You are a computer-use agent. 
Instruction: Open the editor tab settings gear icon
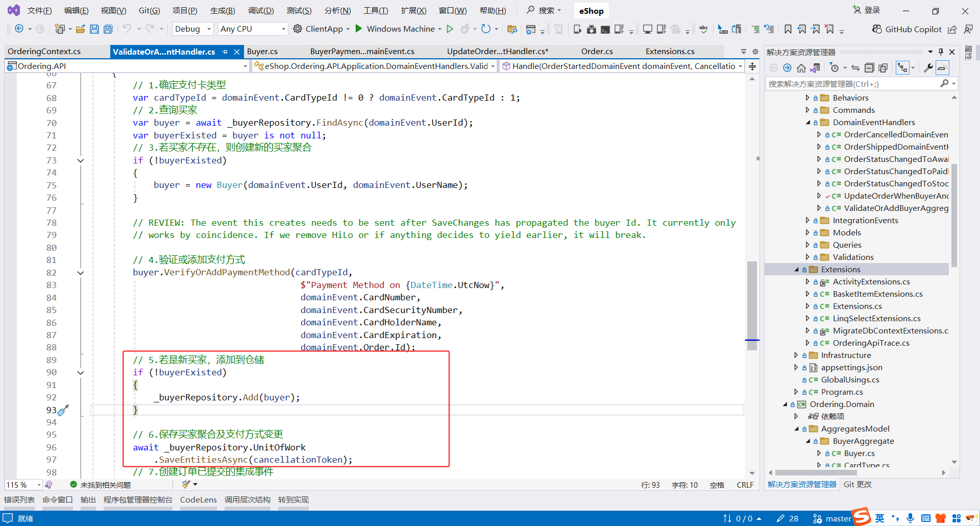(755, 52)
